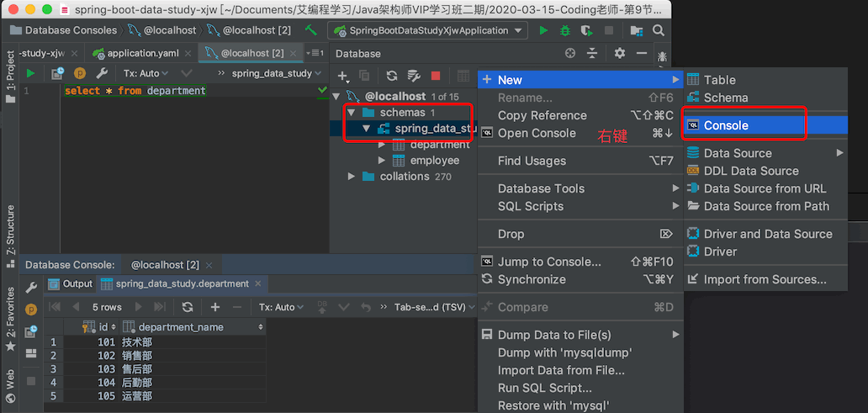Click Import from Sources... entry
868x413 pixels.
coord(765,279)
